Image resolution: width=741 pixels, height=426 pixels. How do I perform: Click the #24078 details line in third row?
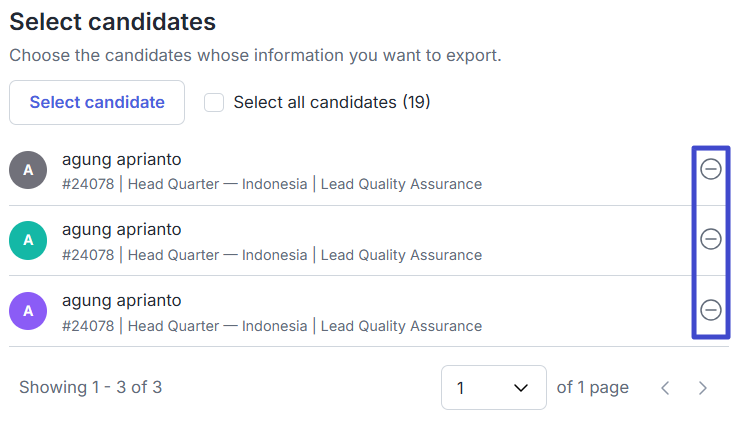pos(272,326)
